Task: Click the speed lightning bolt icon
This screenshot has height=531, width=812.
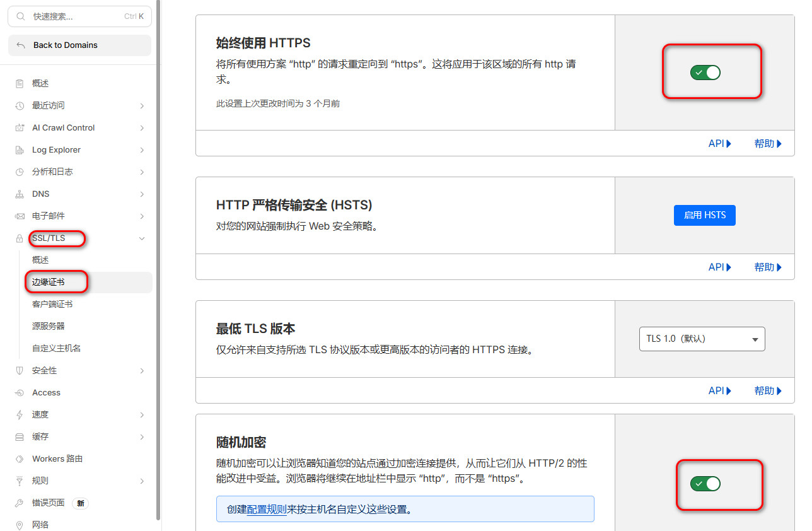Action: [x=20, y=415]
